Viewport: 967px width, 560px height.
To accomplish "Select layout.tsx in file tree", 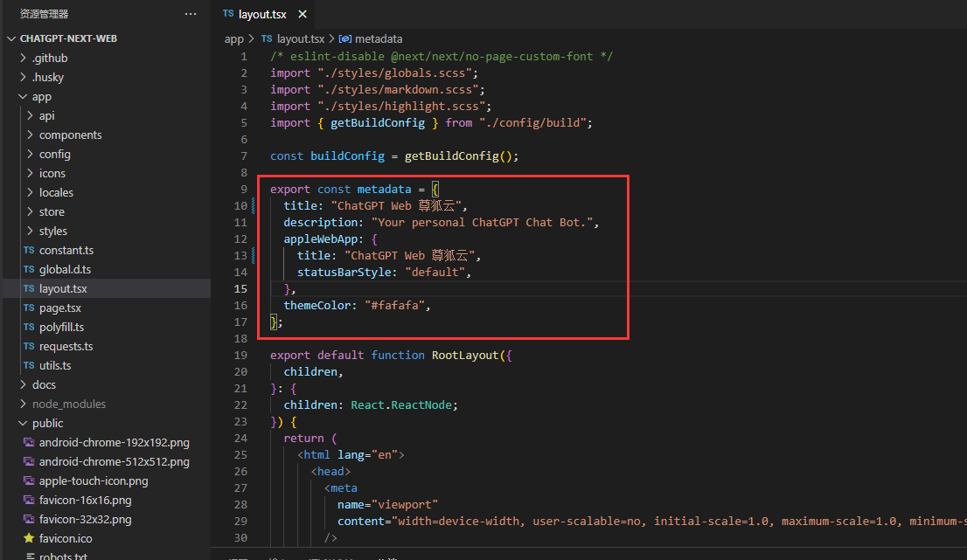I will (107, 288).
